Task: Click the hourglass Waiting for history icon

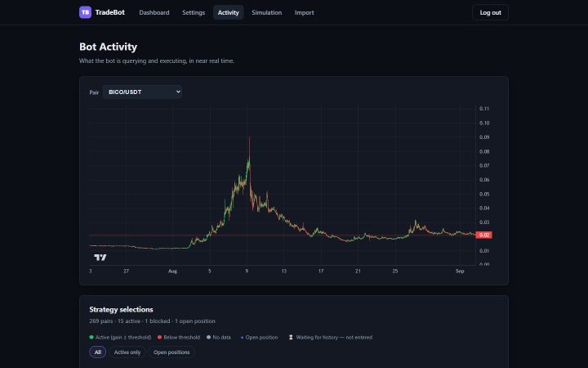Action: pyautogui.click(x=291, y=337)
